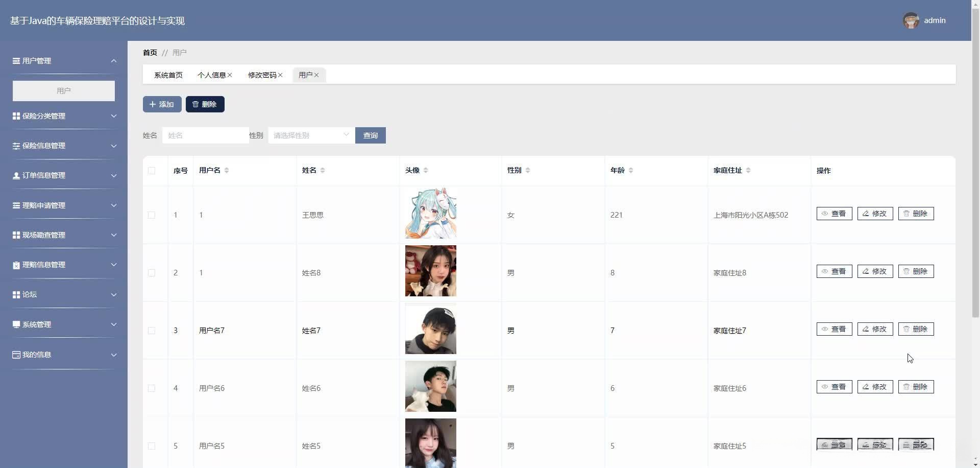980x468 pixels.
Task: Edit the user row 姓名8
Action: [x=875, y=271]
